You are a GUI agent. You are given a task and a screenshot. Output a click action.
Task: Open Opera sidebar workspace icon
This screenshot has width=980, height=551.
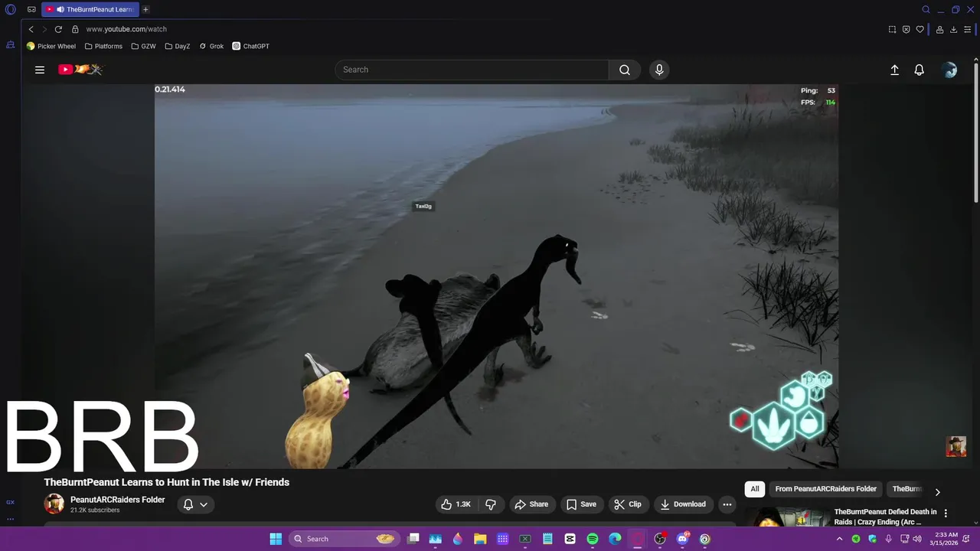tap(10, 45)
